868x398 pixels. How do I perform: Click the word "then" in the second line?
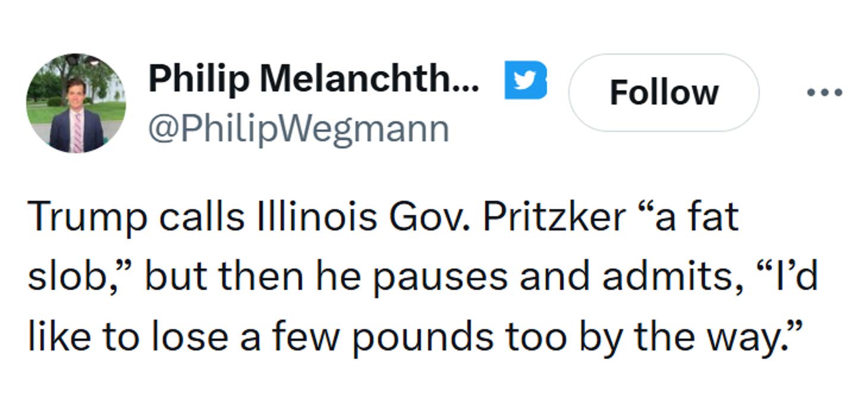[x=260, y=277]
